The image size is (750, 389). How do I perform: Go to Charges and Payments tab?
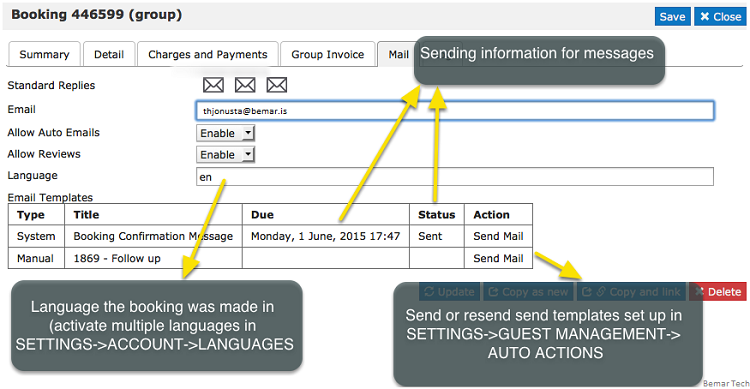tap(208, 55)
